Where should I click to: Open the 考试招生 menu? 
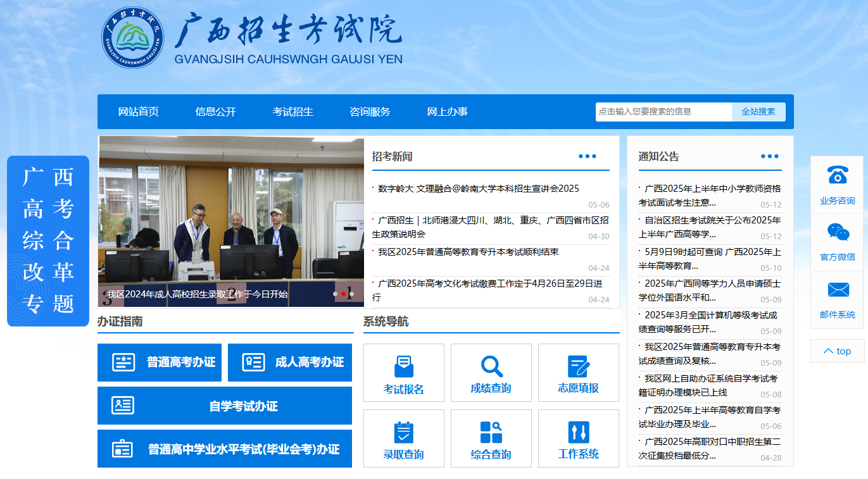pyautogui.click(x=292, y=112)
